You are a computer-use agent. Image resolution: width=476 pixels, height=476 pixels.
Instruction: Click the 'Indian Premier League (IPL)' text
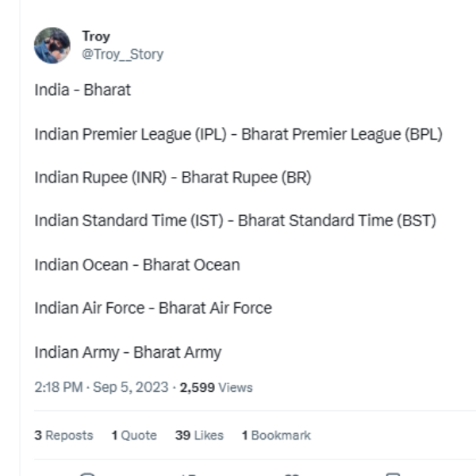pyautogui.click(x=130, y=134)
